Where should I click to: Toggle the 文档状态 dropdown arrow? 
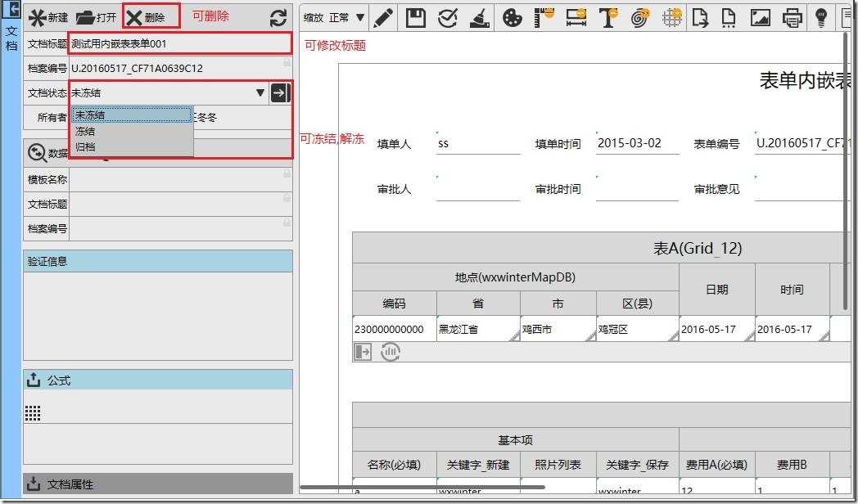(260, 93)
